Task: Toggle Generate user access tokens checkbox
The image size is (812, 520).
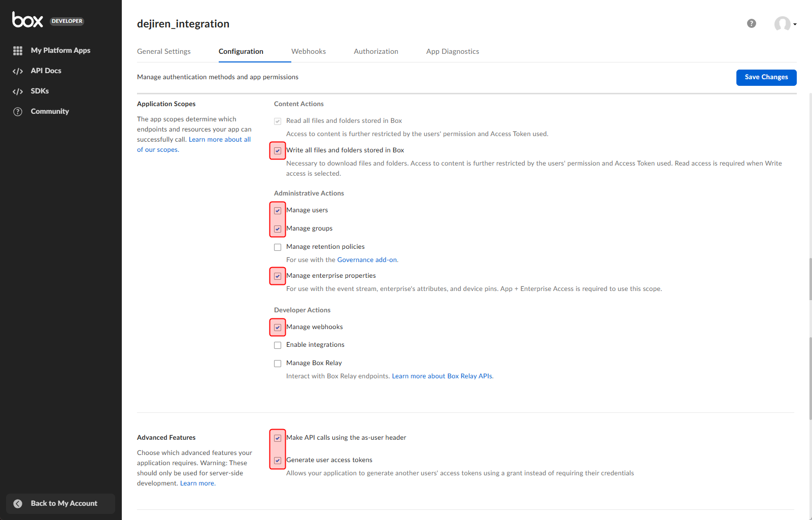Action: [278, 461]
